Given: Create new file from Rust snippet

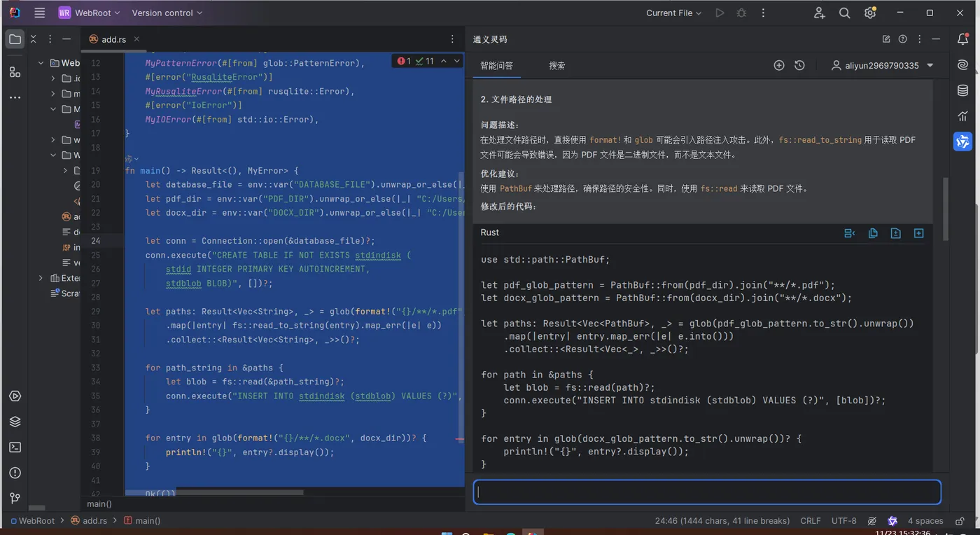Looking at the screenshot, I should click(x=895, y=233).
